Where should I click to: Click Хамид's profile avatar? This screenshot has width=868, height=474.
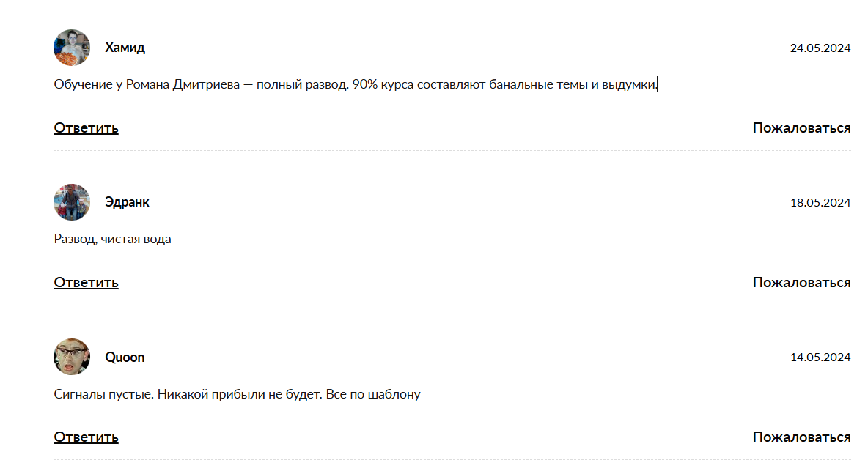72,48
